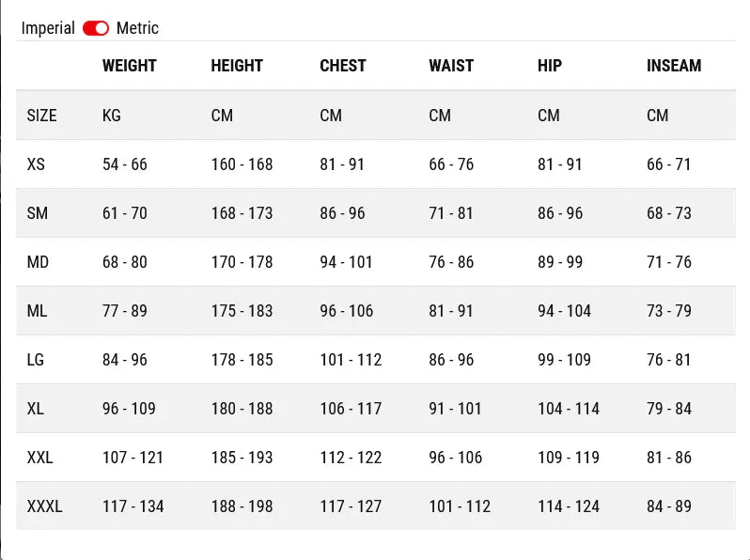Click the XS inseam value 66 - 71
This screenshot has width=750, height=560.
click(668, 164)
